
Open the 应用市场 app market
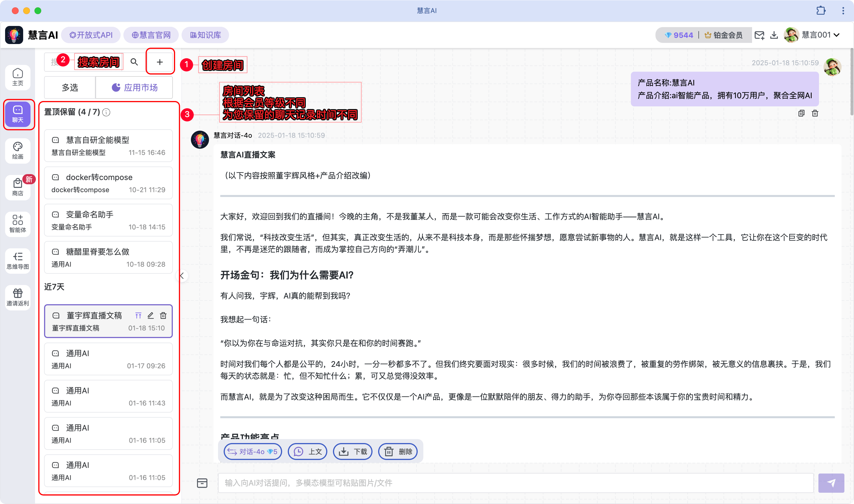coord(135,88)
